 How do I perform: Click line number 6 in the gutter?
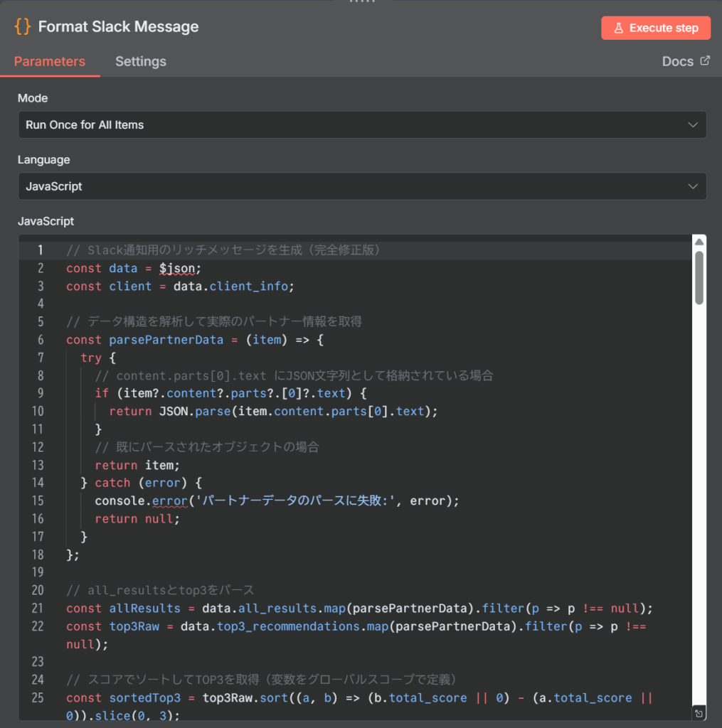click(40, 340)
